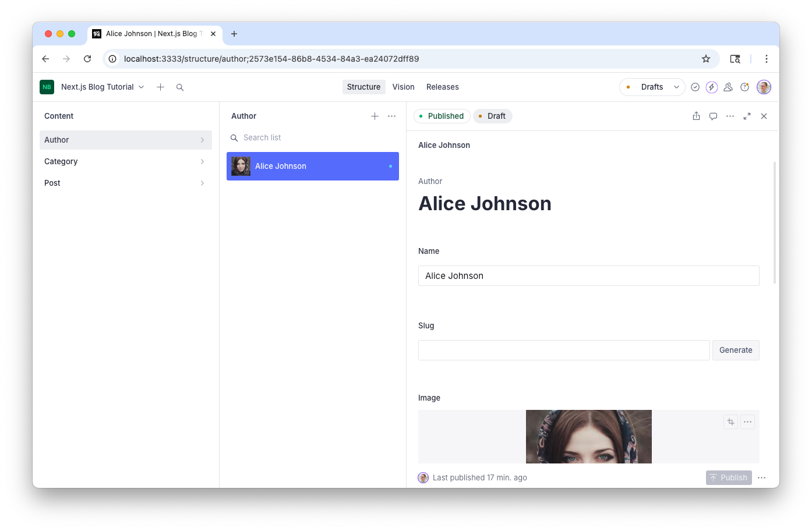
Task: Open invite project members icon
Action: coord(728,87)
